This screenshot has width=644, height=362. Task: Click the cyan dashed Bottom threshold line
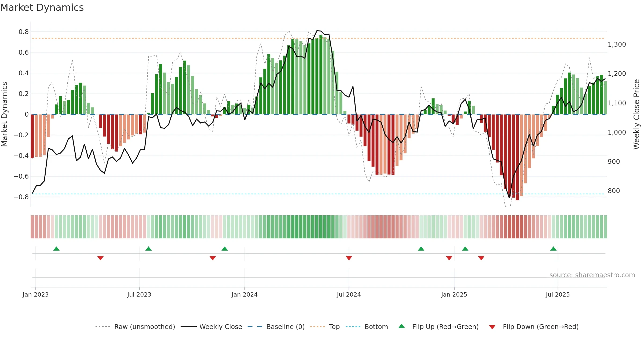point(318,194)
